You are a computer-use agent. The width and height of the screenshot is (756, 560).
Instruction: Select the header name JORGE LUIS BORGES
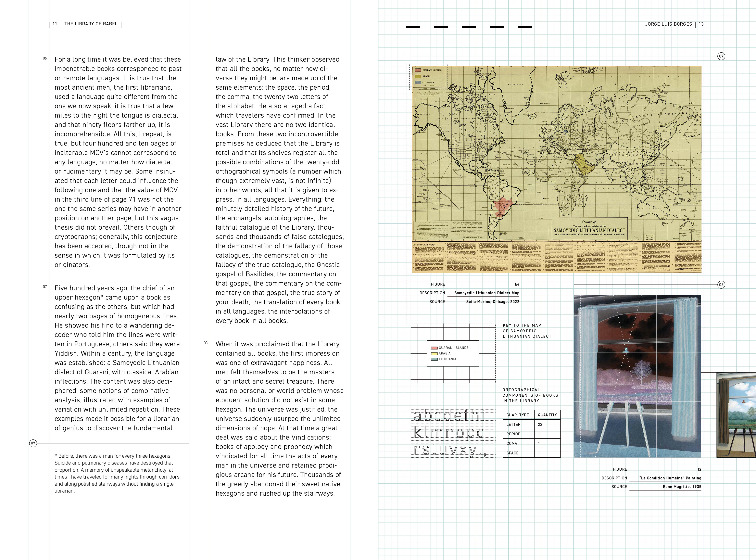(668, 24)
